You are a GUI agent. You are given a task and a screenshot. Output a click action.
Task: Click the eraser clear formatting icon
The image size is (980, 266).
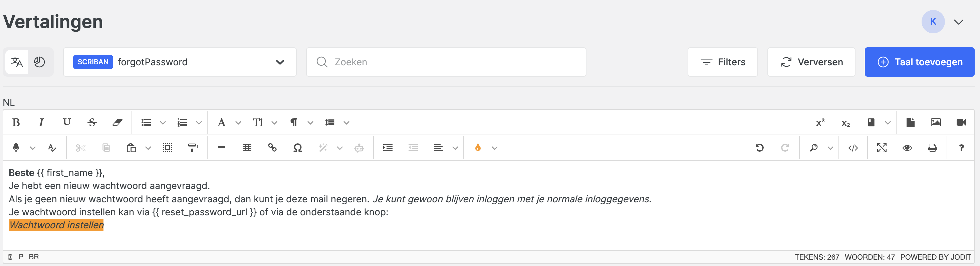pos(117,122)
